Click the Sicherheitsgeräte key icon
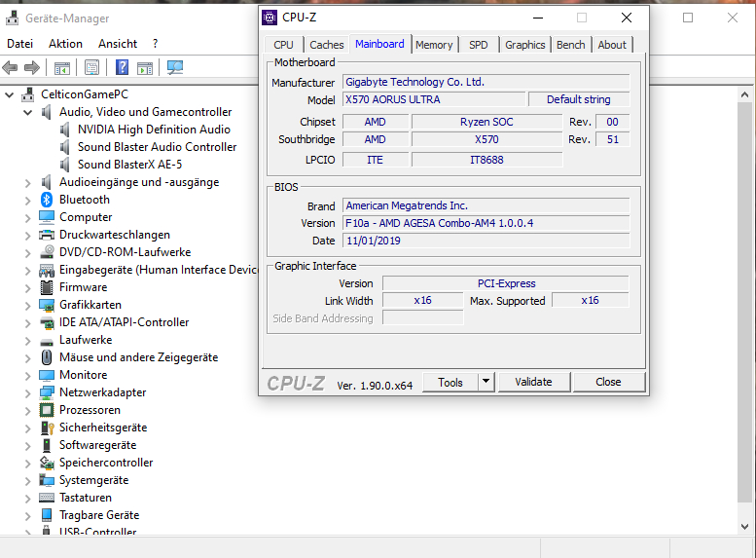Image resolution: width=756 pixels, height=558 pixels. coord(48,428)
